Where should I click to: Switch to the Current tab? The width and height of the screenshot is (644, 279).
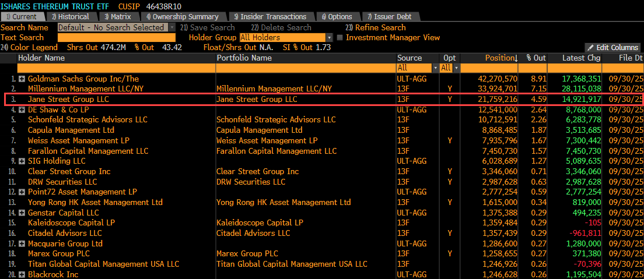pyautogui.click(x=22, y=17)
